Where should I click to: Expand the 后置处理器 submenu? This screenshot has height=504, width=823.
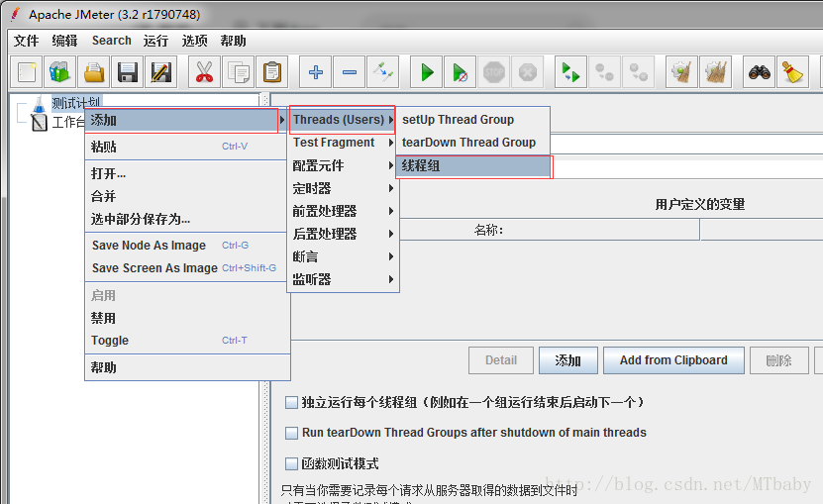(x=344, y=234)
